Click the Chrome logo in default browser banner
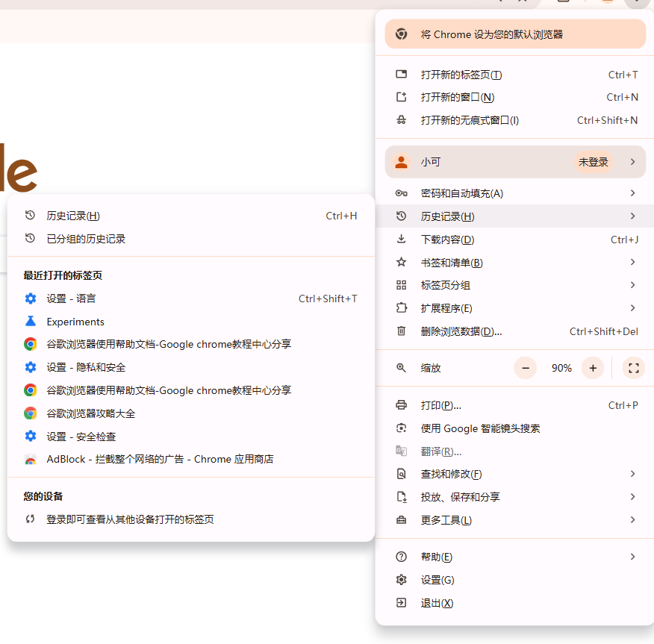 point(401,34)
